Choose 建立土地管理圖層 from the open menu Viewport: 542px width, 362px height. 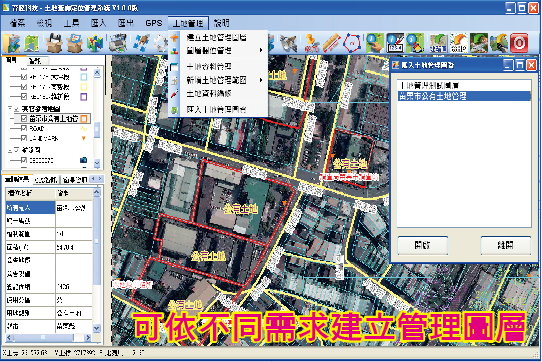tap(216, 37)
